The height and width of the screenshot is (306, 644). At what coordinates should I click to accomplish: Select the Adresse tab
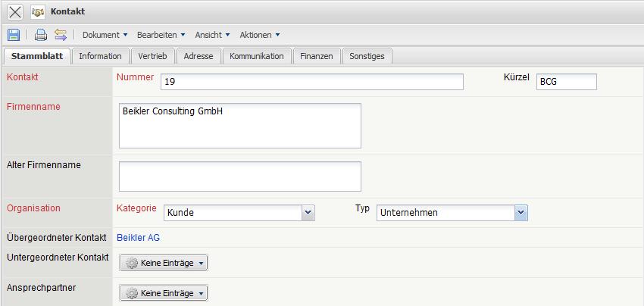tap(199, 56)
